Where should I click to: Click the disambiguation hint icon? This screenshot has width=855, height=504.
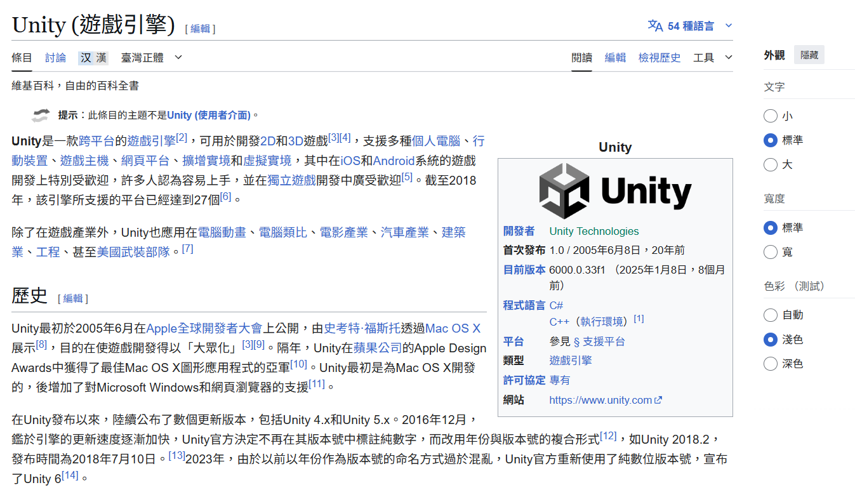pos(41,115)
